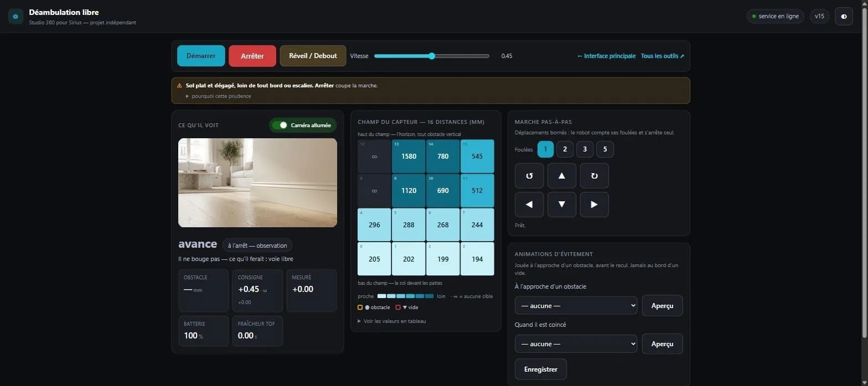
Task: Click the Vitesse slider handle
Action: 432,56
